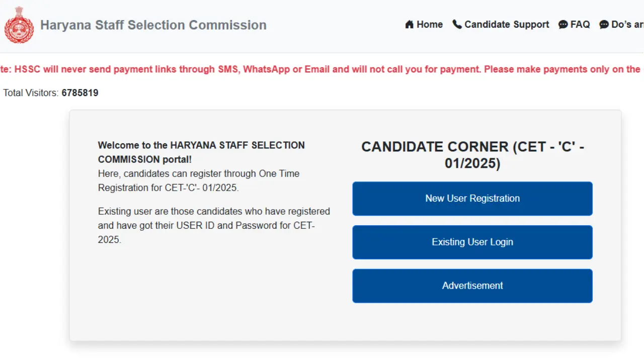The image size is (644, 362).
Task: Click the Existing User Login button
Action: pos(472,242)
